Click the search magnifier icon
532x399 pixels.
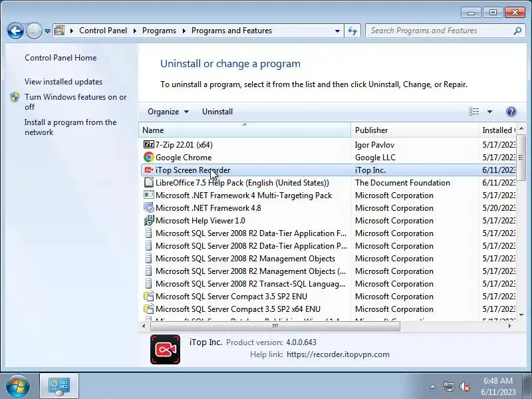click(x=517, y=31)
